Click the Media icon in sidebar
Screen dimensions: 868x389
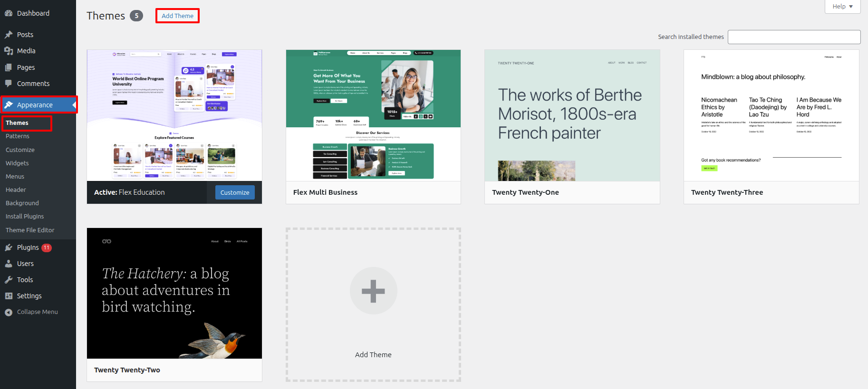pos(9,51)
